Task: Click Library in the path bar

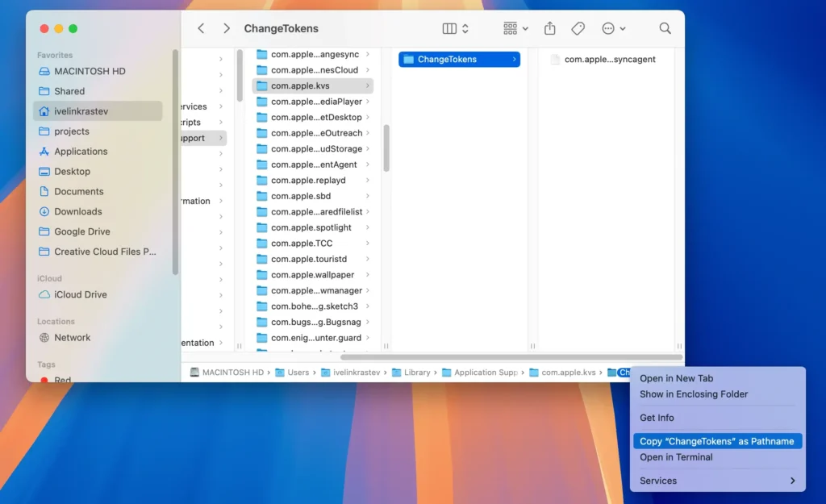Action: [411, 373]
